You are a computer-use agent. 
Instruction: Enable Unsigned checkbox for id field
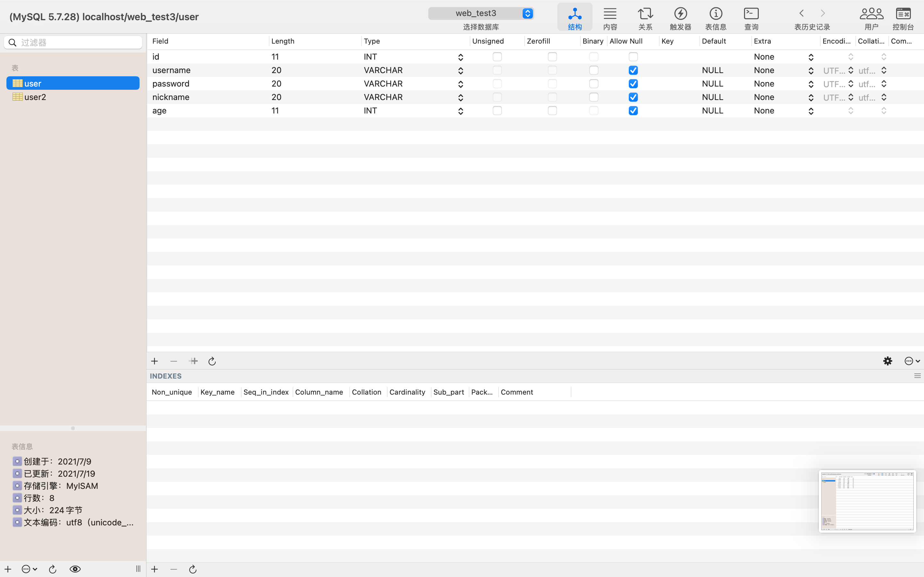(497, 57)
